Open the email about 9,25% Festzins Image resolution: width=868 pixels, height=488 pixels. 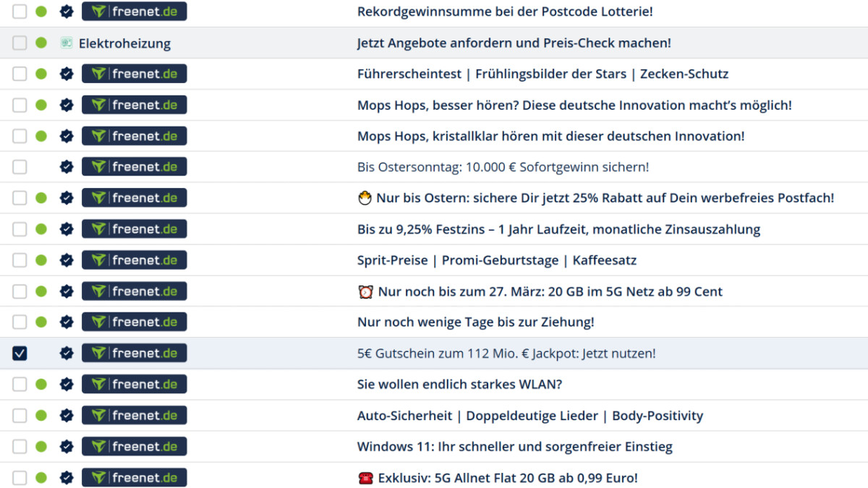[557, 228]
